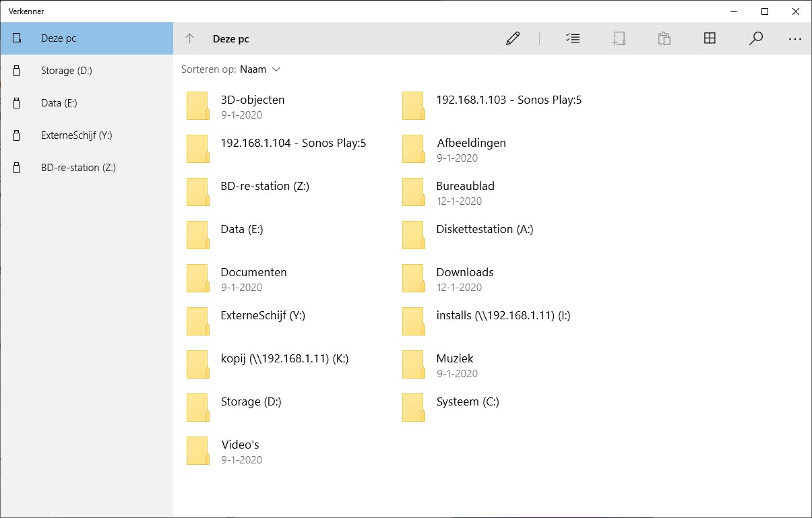Select the Downloads folder icon
This screenshot has width=812, height=518.
point(413,279)
